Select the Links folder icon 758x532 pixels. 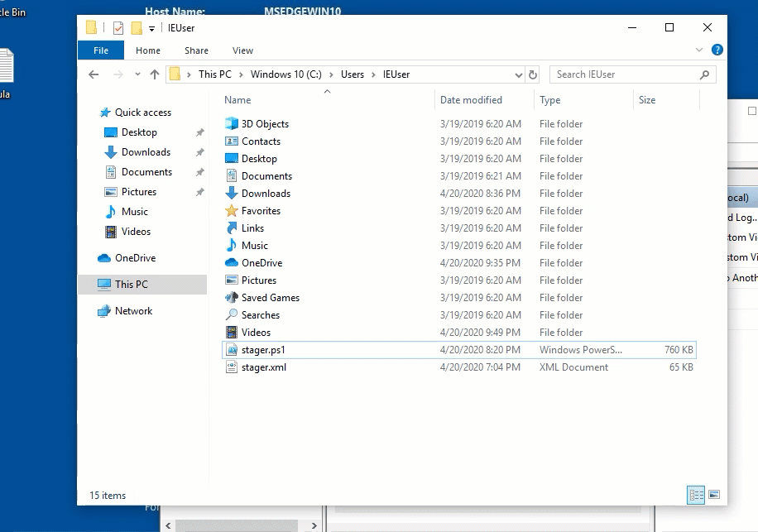(232, 228)
